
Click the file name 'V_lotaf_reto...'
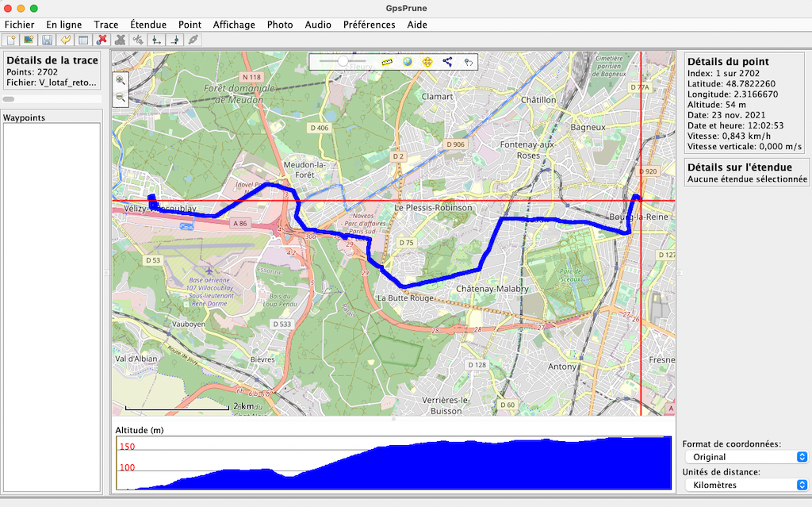[x=52, y=83]
